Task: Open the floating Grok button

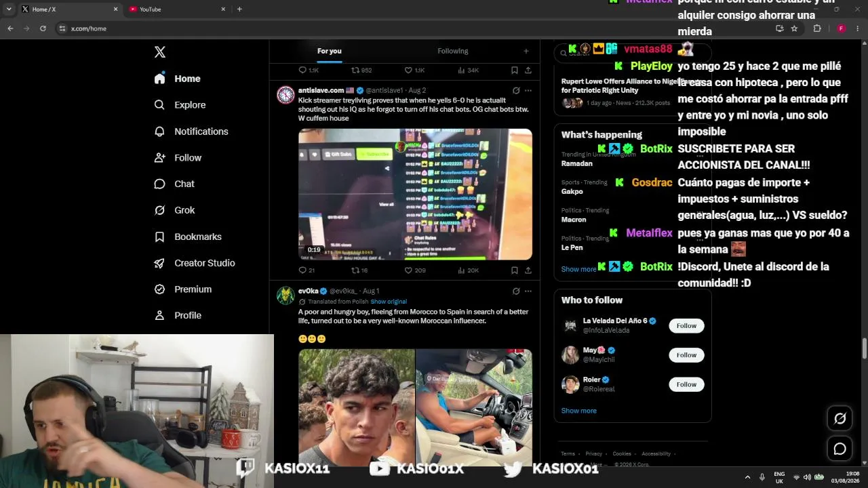Action: [840, 419]
